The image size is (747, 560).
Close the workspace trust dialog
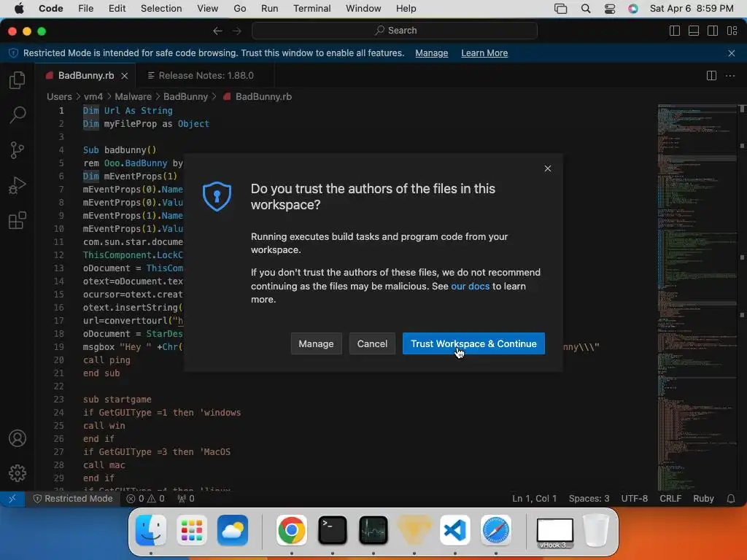click(548, 168)
